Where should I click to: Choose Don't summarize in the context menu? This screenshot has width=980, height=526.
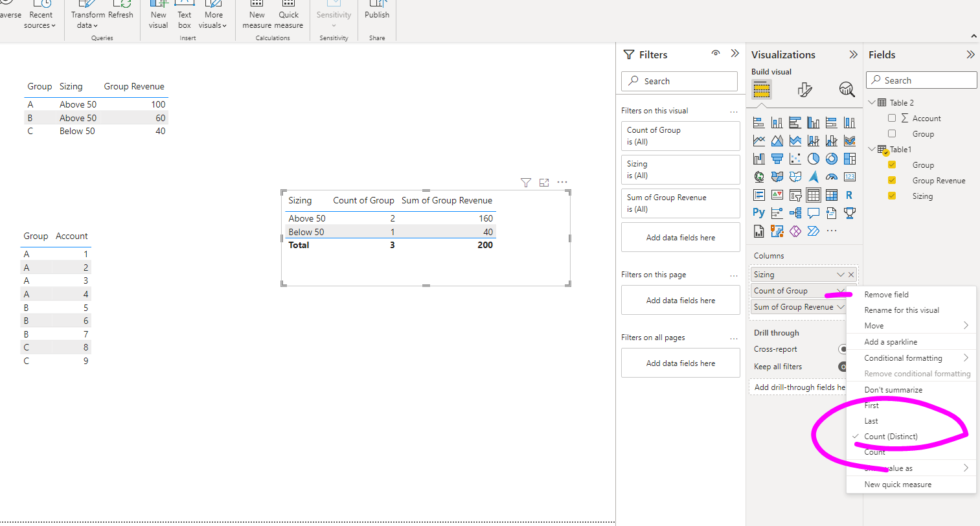pyautogui.click(x=911, y=389)
